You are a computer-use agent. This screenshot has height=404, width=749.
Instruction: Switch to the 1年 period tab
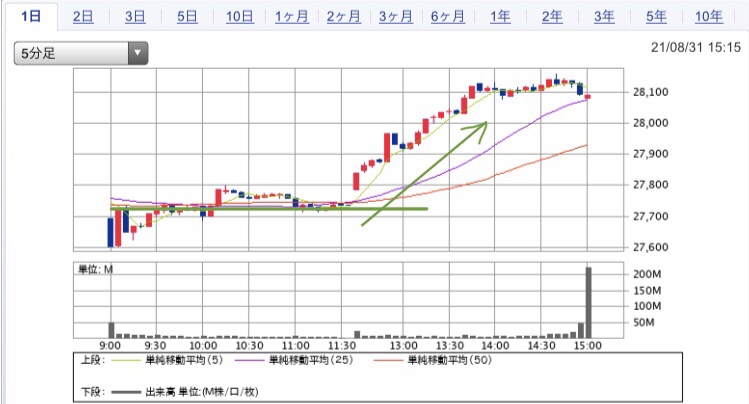(500, 17)
